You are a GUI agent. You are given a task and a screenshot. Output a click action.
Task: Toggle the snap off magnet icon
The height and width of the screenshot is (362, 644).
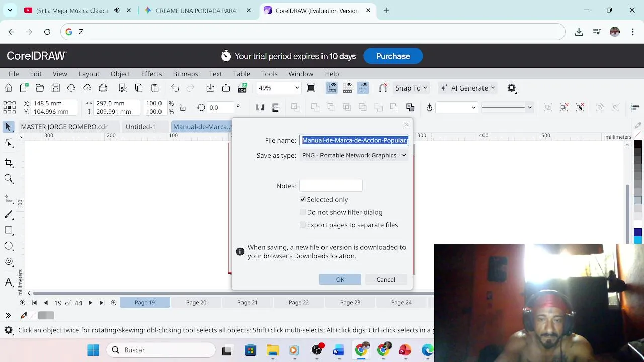[x=383, y=88]
